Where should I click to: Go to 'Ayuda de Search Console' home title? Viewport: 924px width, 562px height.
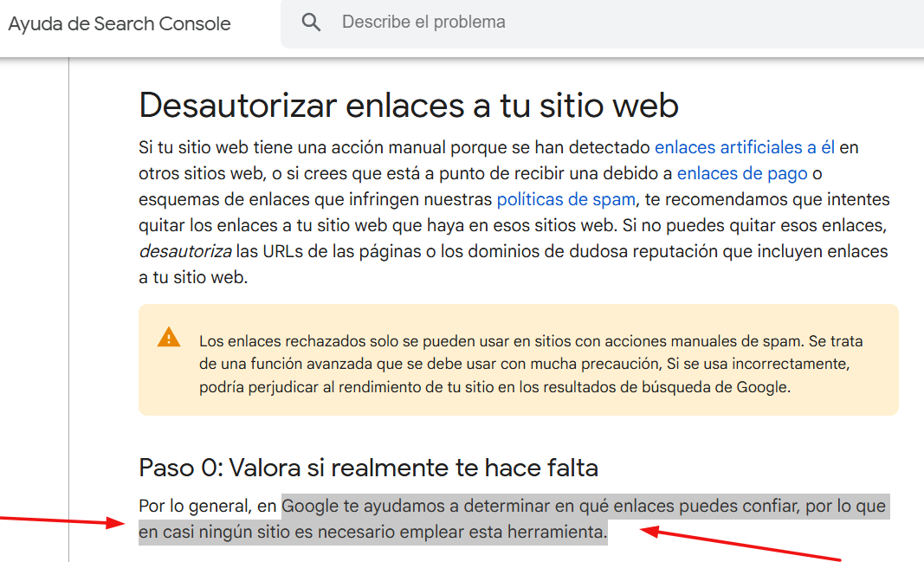coord(120,23)
